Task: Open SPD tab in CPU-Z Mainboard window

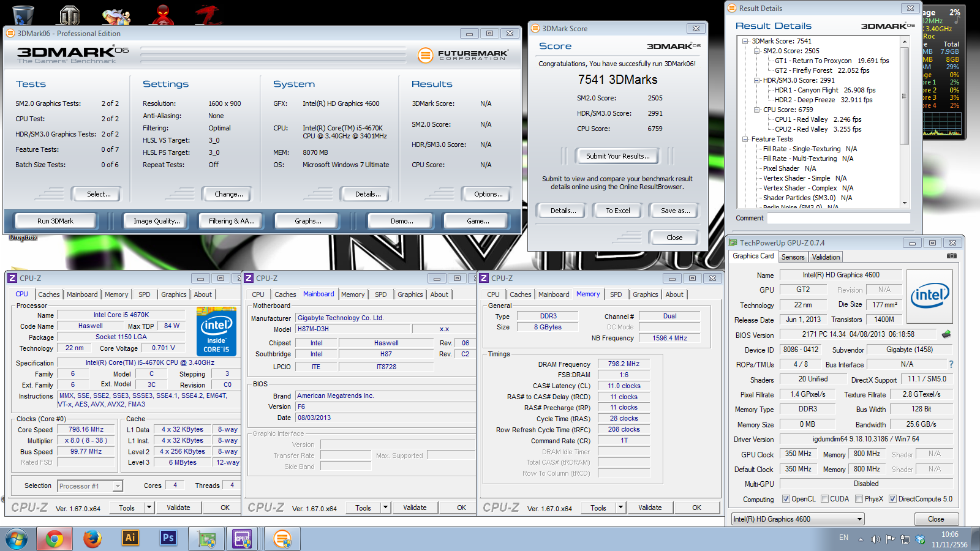Action: [380, 294]
